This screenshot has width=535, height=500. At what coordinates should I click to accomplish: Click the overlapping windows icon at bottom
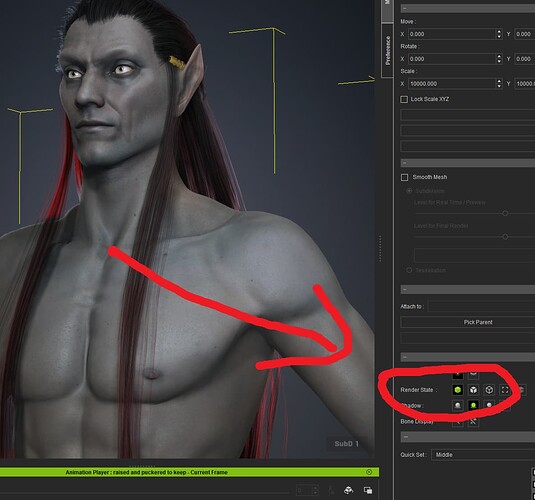(368, 490)
